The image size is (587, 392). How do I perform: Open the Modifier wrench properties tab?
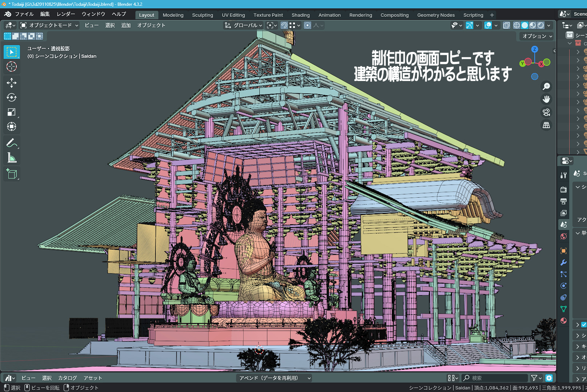tap(563, 263)
